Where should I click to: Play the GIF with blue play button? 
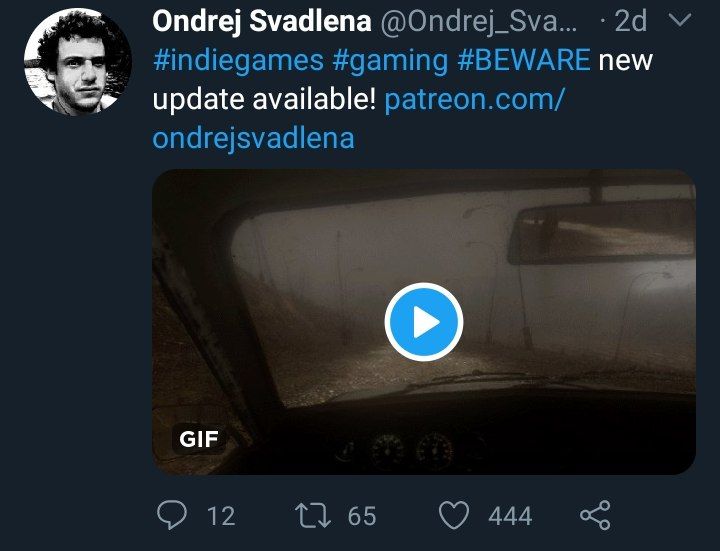[424, 322]
